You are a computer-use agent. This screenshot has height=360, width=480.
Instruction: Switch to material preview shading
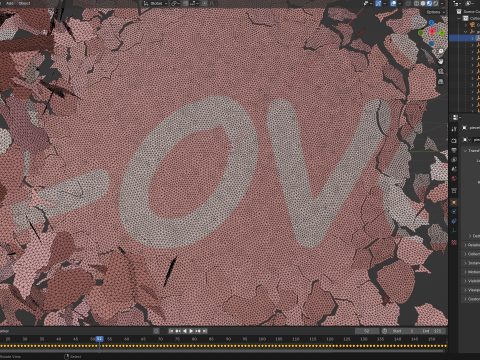point(429,3)
